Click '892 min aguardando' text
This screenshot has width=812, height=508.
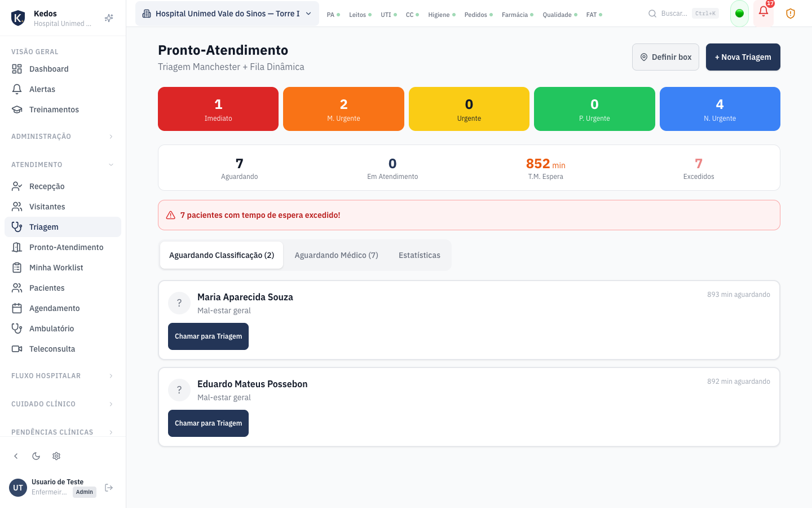(x=739, y=382)
